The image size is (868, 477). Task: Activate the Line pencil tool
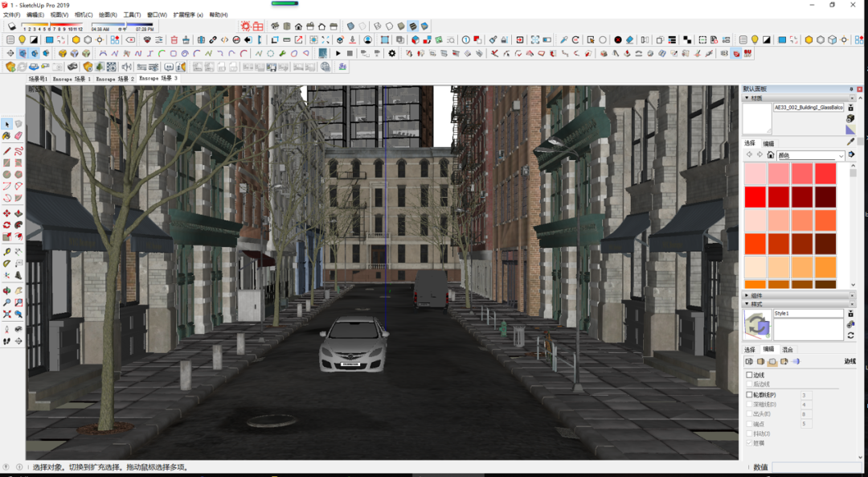pos(6,150)
